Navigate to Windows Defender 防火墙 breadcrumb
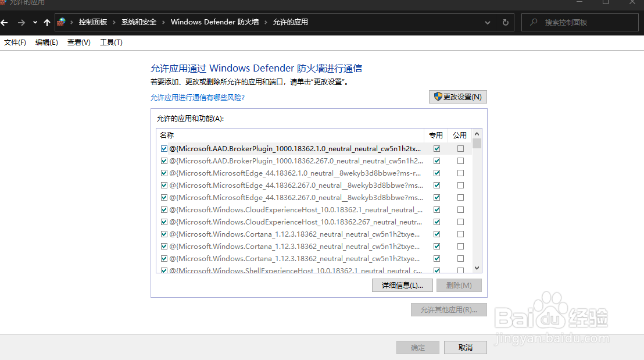The image size is (644, 360). point(215,22)
